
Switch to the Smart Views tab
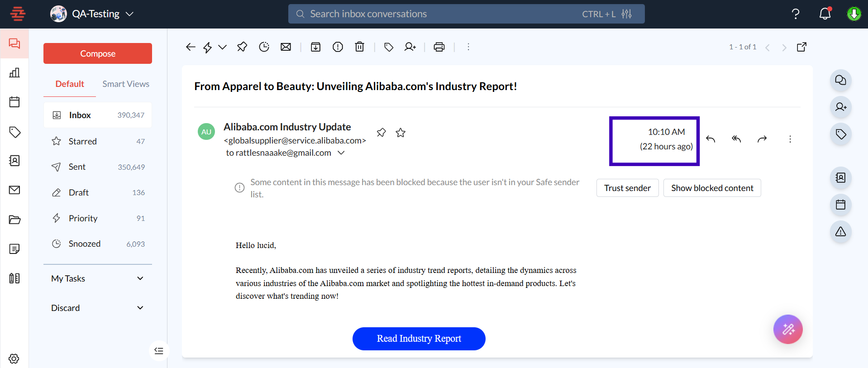pos(125,84)
